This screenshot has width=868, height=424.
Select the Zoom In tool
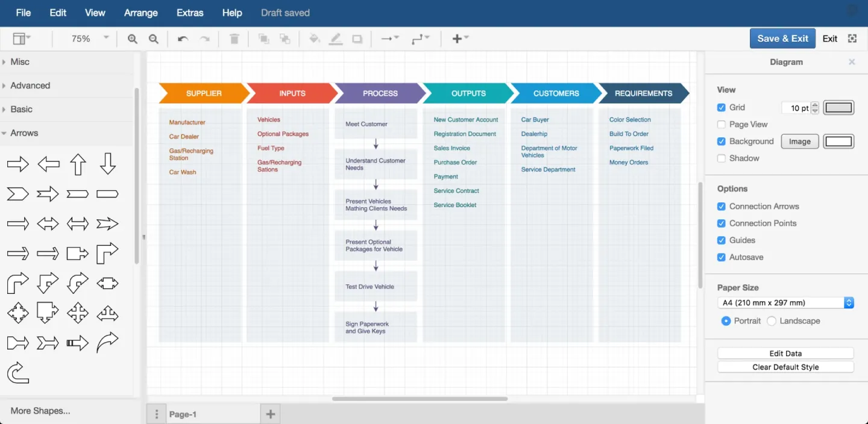(132, 38)
